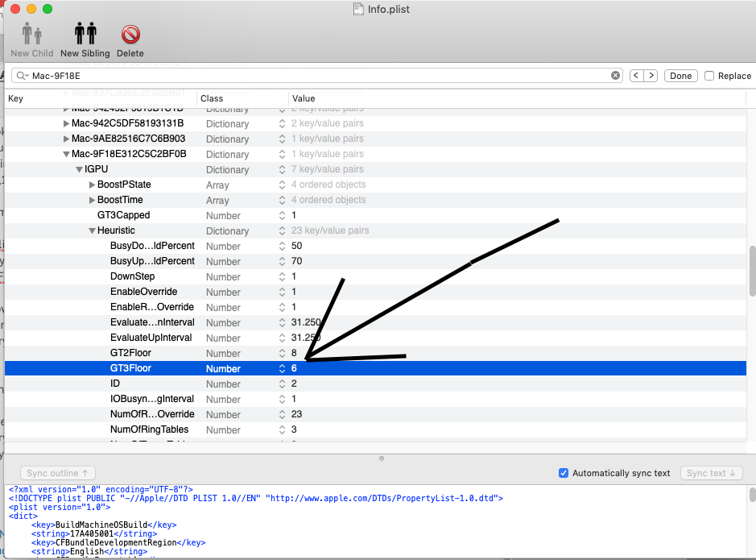Image resolution: width=756 pixels, height=560 pixels.
Task: Collapse the IGPU dictionary
Action: 79,169
